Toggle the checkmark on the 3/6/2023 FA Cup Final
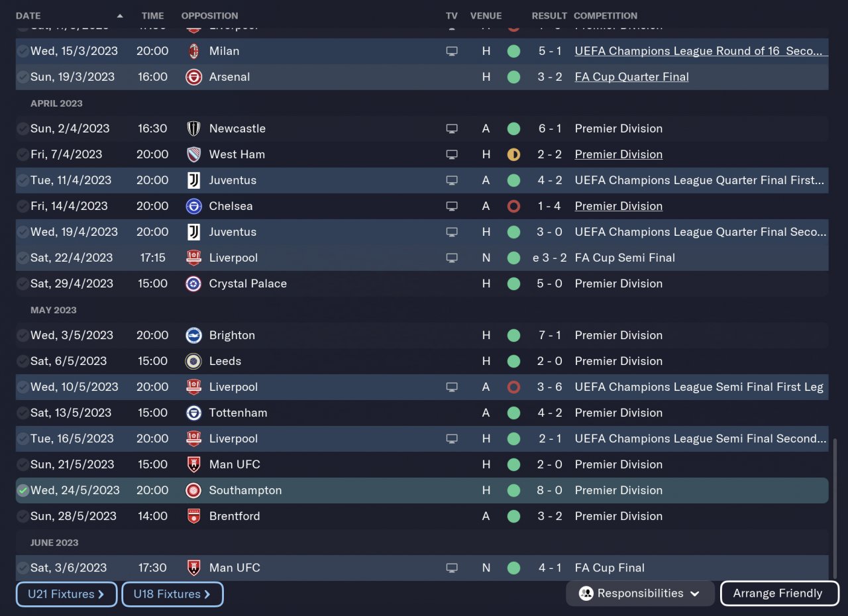The height and width of the screenshot is (616, 848). (x=23, y=568)
